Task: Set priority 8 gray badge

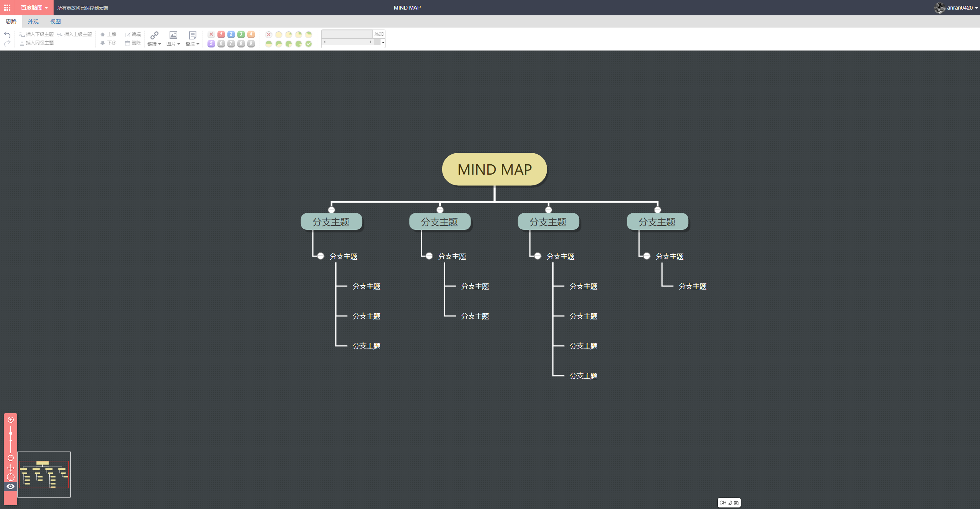Action: coord(241,44)
